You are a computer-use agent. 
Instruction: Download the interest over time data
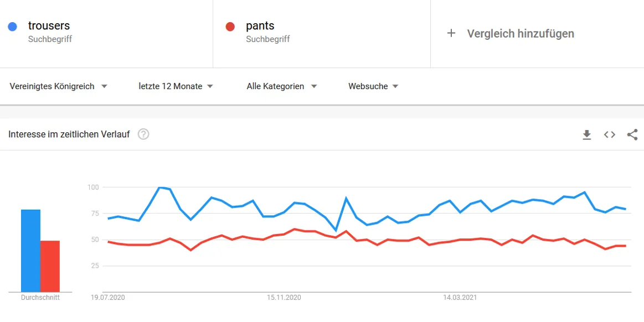[587, 134]
